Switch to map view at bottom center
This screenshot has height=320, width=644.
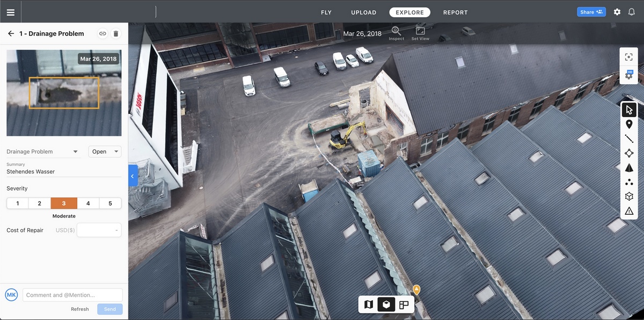click(368, 304)
